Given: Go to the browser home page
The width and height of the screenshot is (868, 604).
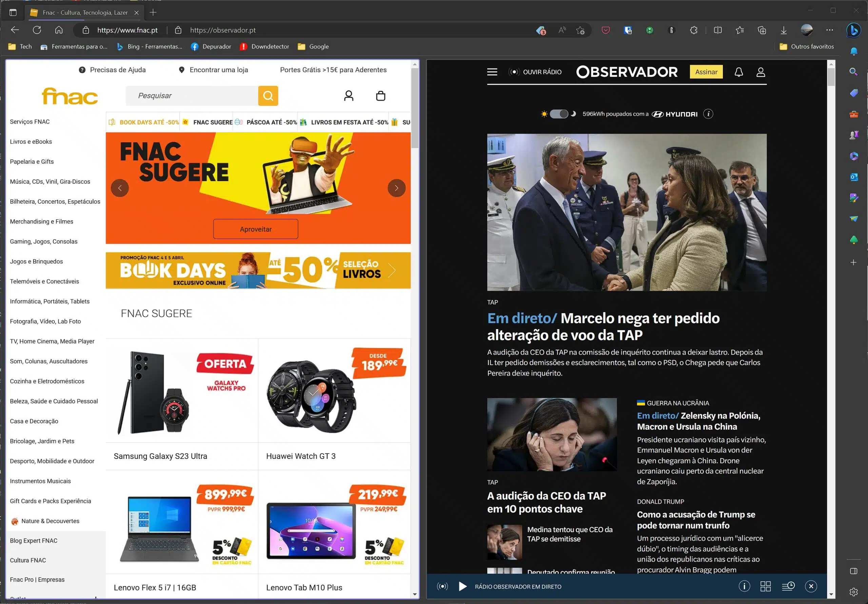Looking at the screenshot, I should click(59, 30).
